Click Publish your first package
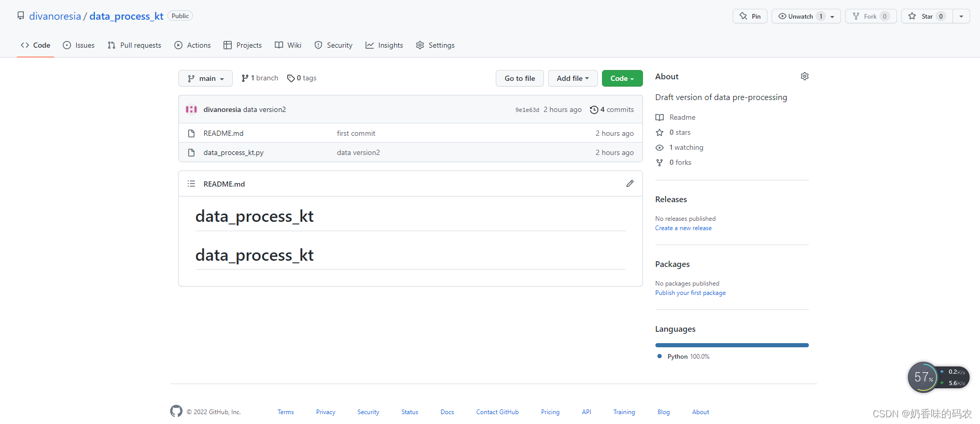This screenshot has height=424, width=980. point(691,293)
